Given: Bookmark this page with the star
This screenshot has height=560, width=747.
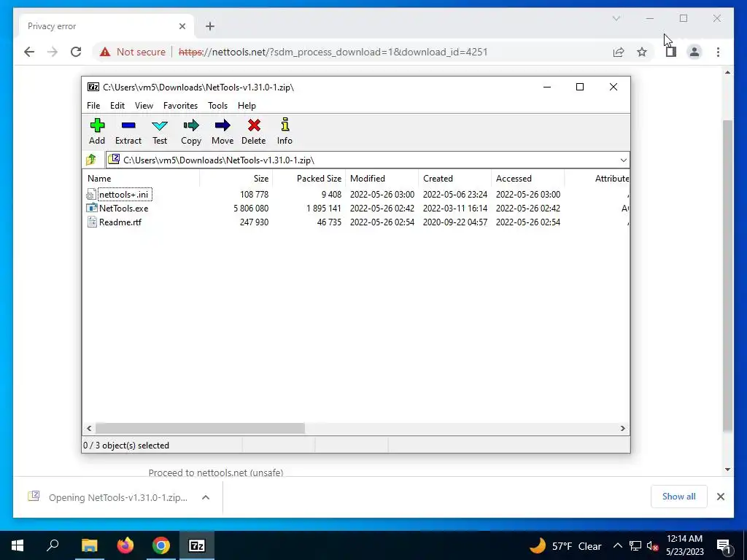Looking at the screenshot, I should [x=642, y=52].
